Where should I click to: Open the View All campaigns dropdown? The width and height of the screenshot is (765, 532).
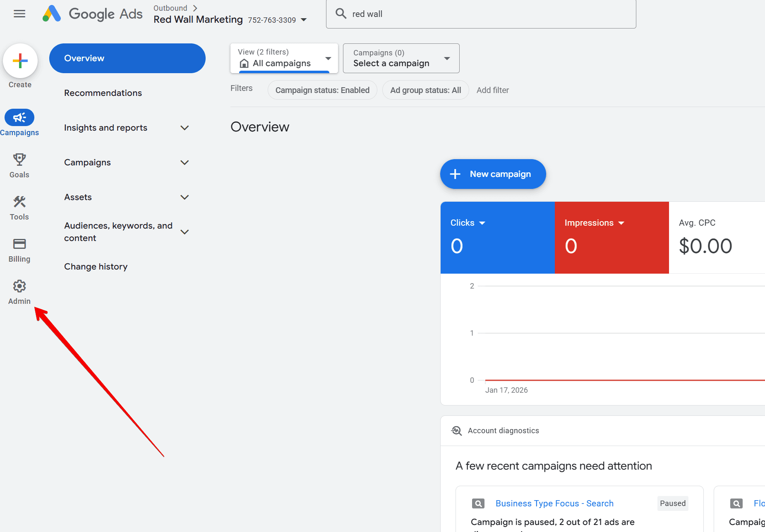[x=284, y=58]
